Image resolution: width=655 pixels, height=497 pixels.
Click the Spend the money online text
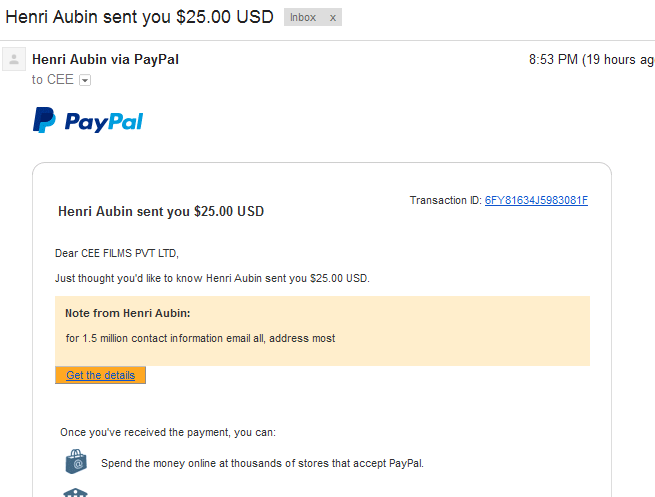pyautogui.click(x=262, y=463)
